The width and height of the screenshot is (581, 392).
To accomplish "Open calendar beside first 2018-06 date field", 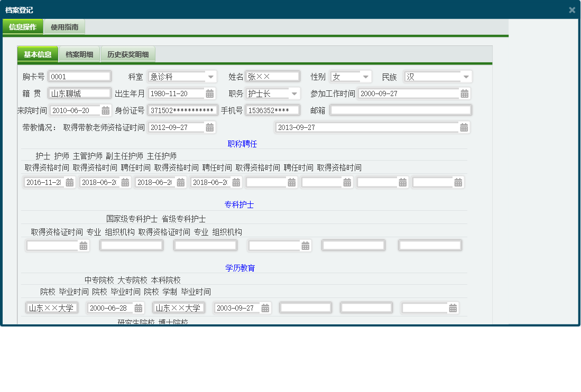I will [125, 182].
